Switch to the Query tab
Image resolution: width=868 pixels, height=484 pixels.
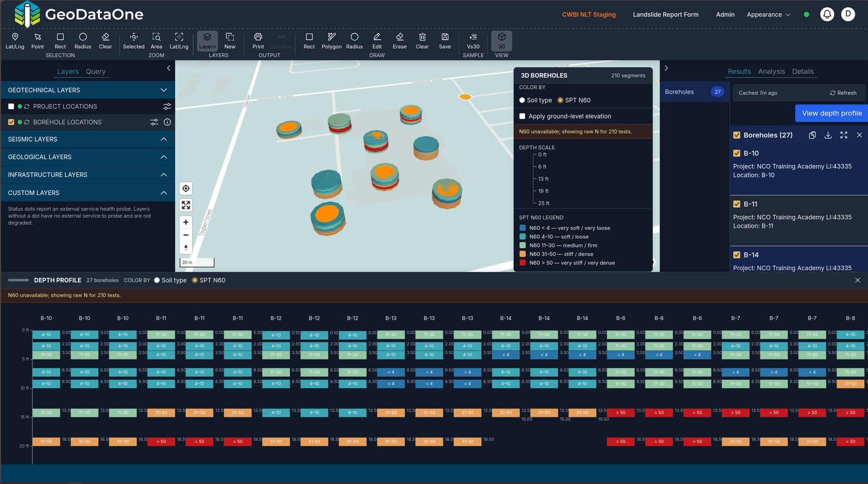[x=95, y=72]
